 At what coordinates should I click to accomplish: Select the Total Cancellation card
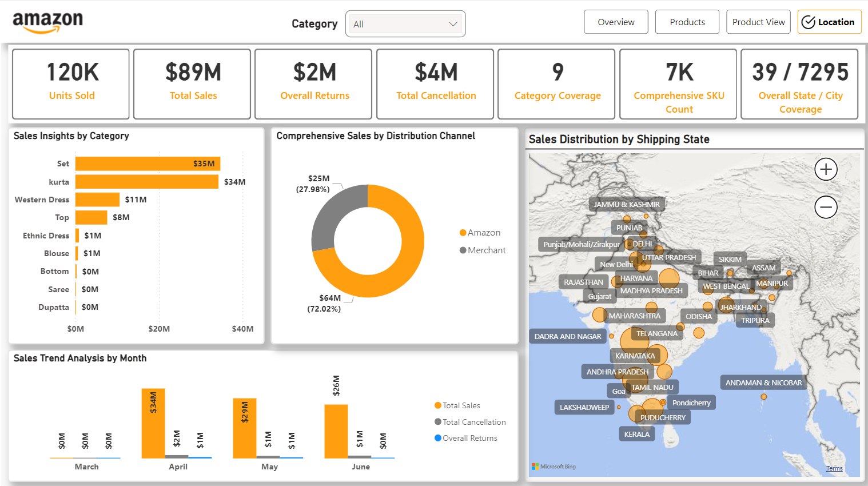[x=435, y=84]
